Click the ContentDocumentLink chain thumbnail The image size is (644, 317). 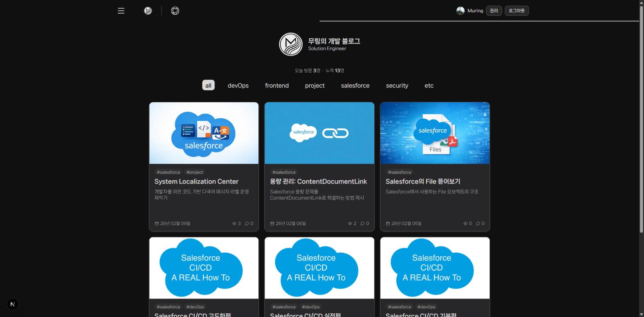click(320, 133)
